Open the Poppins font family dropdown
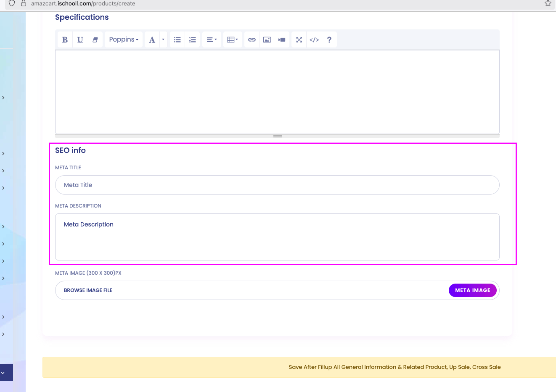Image resolution: width=556 pixels, height=392 pixels. coord(124,39)
